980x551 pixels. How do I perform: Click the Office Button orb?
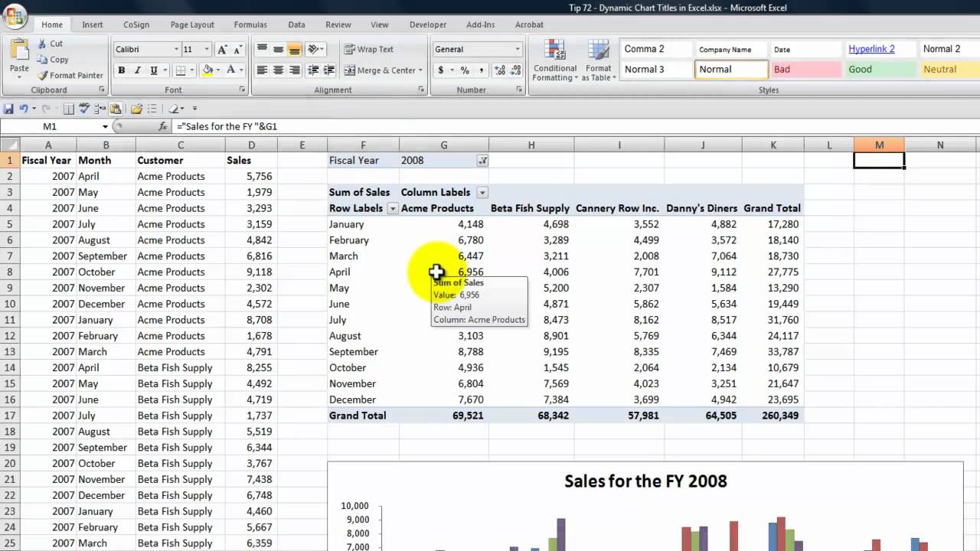pyautogui.click(x=15, y=15)
